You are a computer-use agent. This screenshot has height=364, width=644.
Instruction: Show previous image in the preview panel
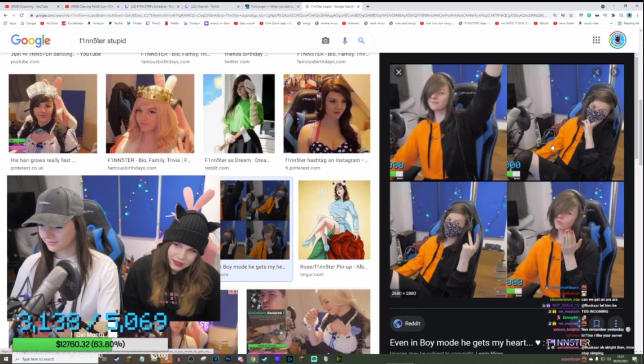pyautogui.click(x=598, y=72)
